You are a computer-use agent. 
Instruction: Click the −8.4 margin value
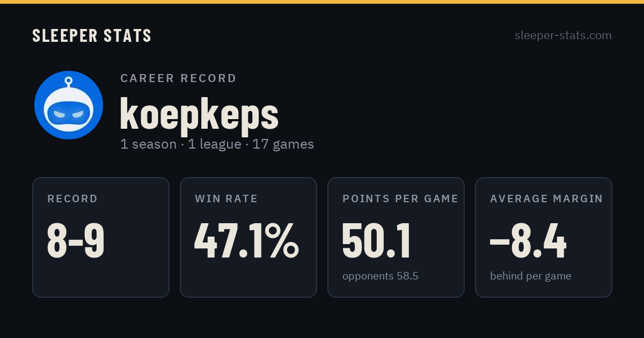click(x=528, y=241)
